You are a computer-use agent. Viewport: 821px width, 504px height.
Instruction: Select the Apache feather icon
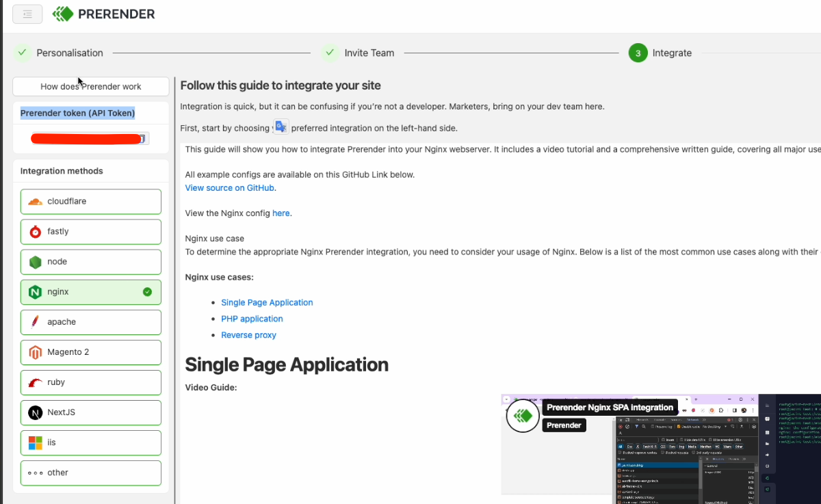pyautogui.click(x=36, y=322)
